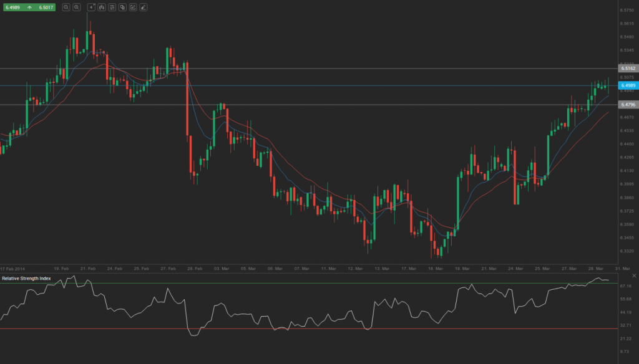Select the green RSI overbought level line
The image size is (639, 364).
tap(312, 283)
